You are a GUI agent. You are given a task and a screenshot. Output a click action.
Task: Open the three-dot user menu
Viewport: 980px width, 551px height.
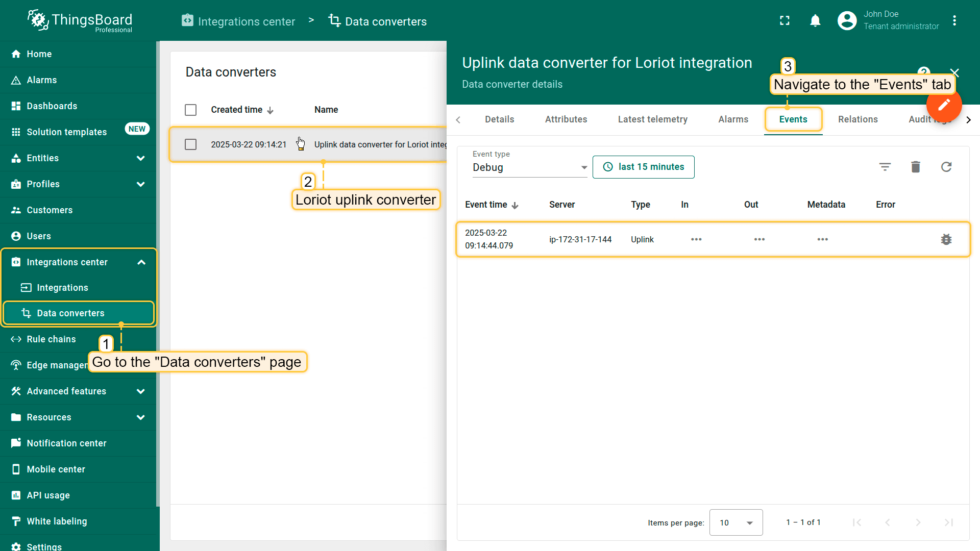click(954, 20)
